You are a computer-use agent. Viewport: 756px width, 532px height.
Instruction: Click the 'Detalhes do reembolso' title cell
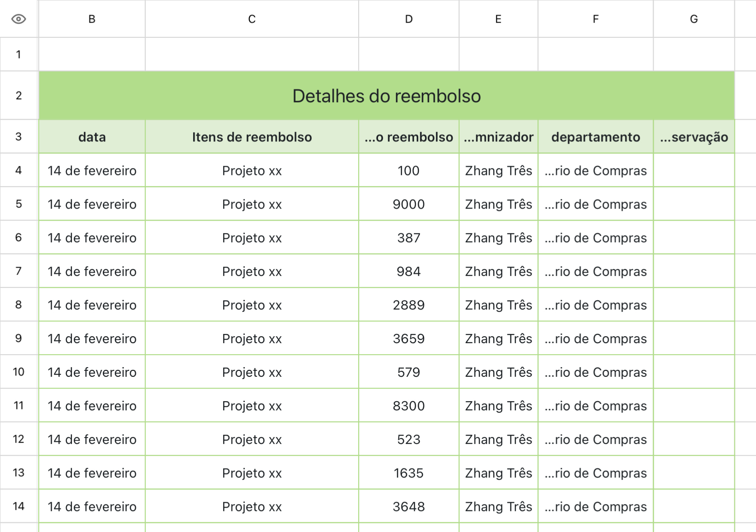click(387, 96)
